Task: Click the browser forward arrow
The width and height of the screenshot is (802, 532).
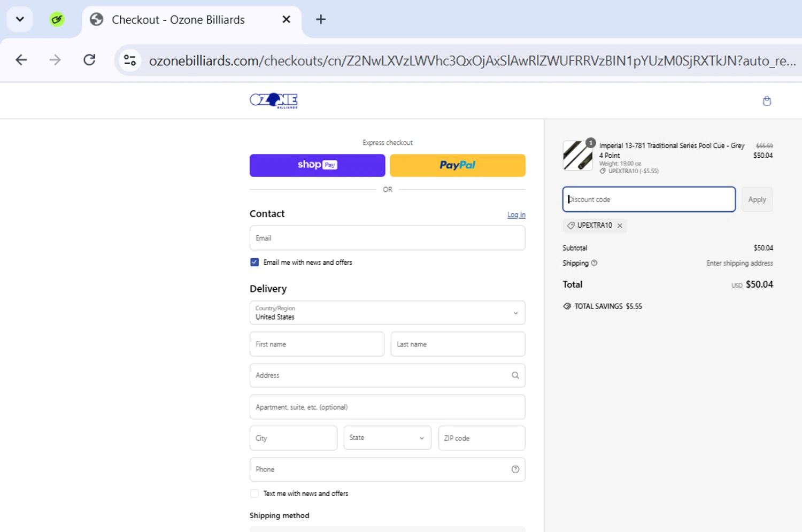Action: tap(55, 60)
